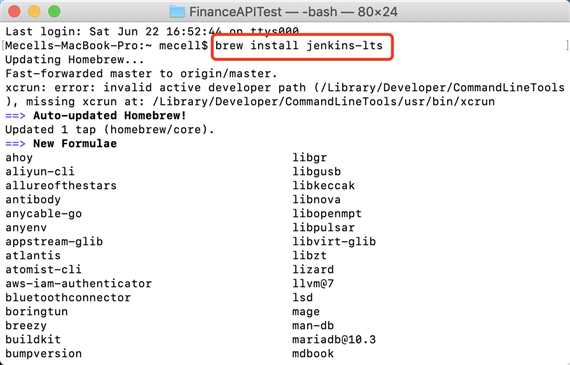Image resolution: width=570 pixels, height=365 pixels.
Task: Click the formula name 'mage'
Action: 306,312
